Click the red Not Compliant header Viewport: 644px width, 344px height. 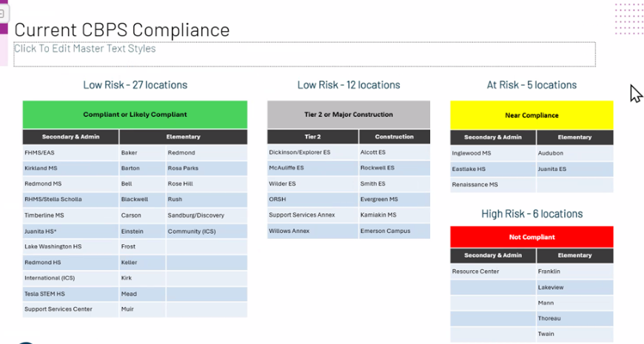point(531,237)
